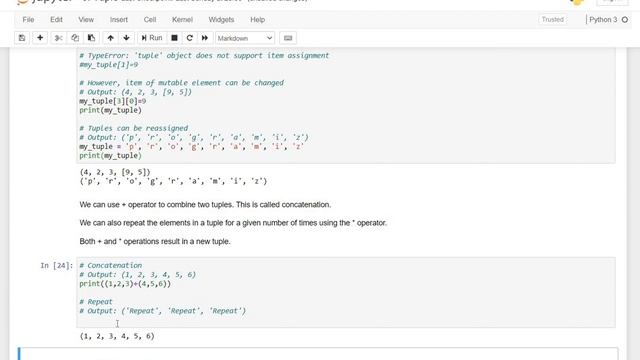Click the '# Repeat' comment line
Screen dimensions: 640x360
(96, 302)
